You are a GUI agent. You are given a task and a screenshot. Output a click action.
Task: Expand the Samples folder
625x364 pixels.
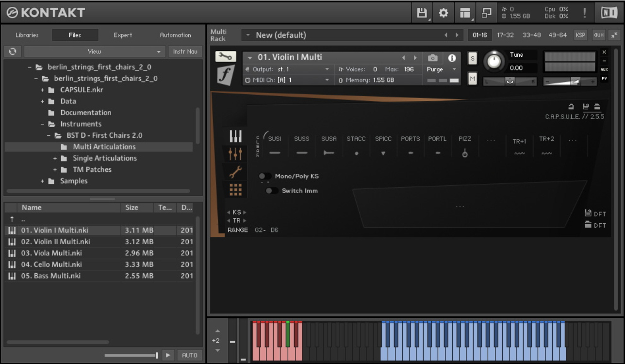tap(42, 181)
